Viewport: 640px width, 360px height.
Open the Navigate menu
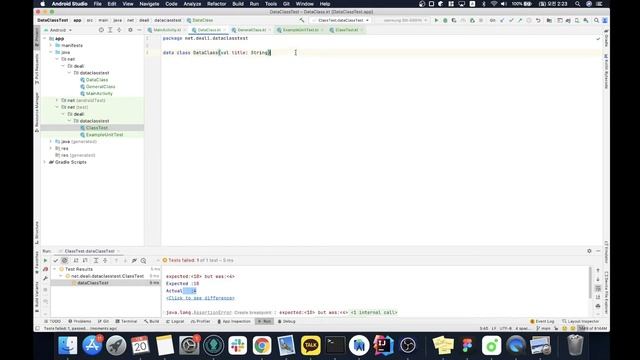tap(149, 4)
